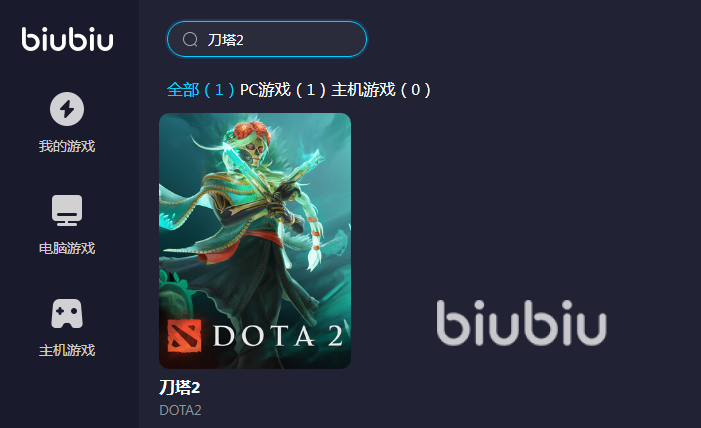Select the 全部 (1) results tab
The image size is (701, 428).
(200, 90)
